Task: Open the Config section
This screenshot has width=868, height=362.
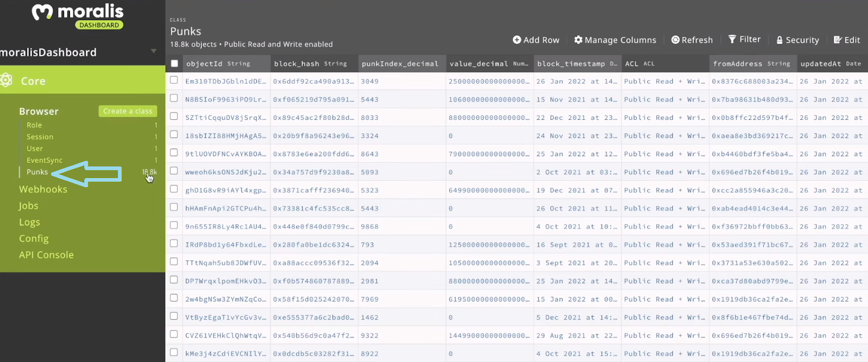Action: point(34,238)
